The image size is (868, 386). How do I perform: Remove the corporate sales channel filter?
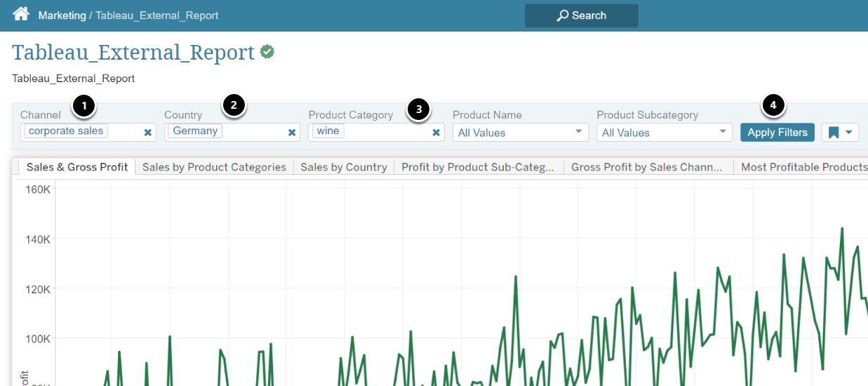pos(148,133)
